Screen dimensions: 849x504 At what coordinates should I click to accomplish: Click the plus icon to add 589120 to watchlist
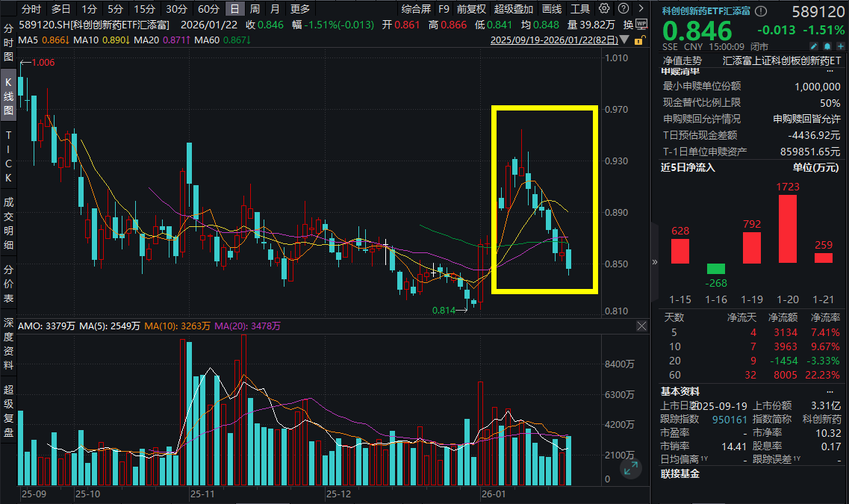pos(840,46)
